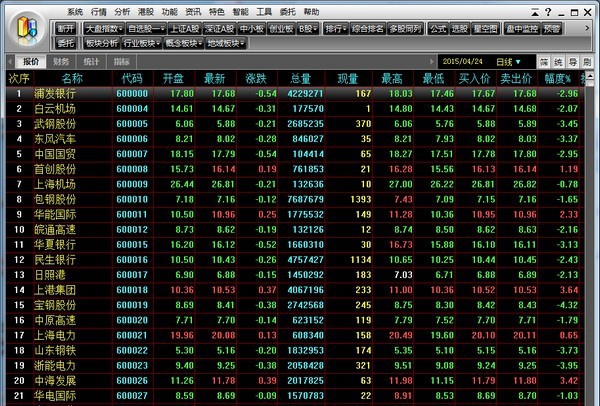This screenshot has height=406, width=600.
Task: Click the vertical scrollbar up arrow
Action: coord(590,77)
